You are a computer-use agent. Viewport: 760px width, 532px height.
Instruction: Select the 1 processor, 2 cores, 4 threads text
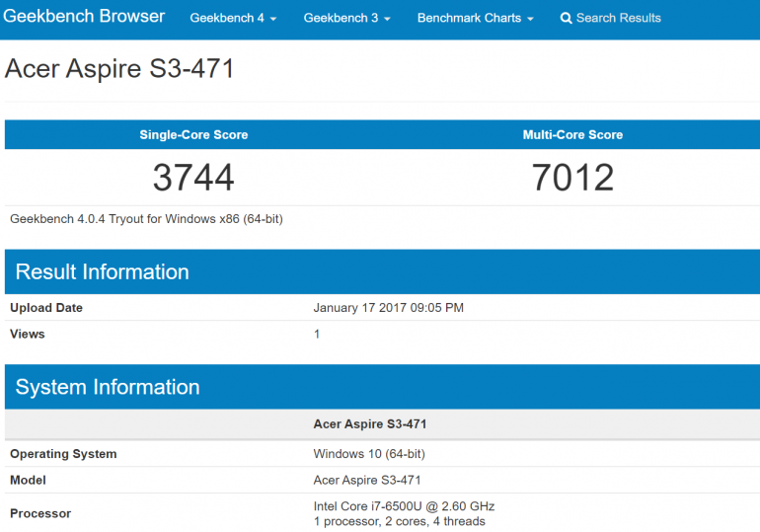click(400, 521)
